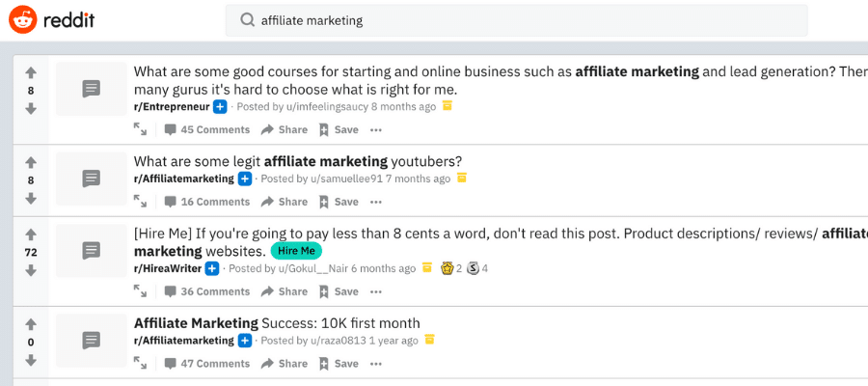This screenshot has width=868, height=386.
Task: Upvote the Hire Me post with 72 points
Action: (x=31, y=234)
